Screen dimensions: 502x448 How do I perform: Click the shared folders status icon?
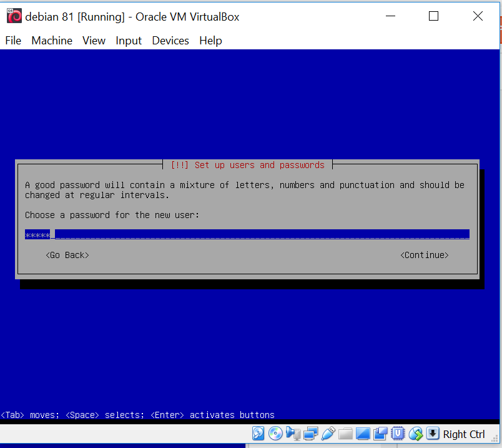click(x=345, y=434)
